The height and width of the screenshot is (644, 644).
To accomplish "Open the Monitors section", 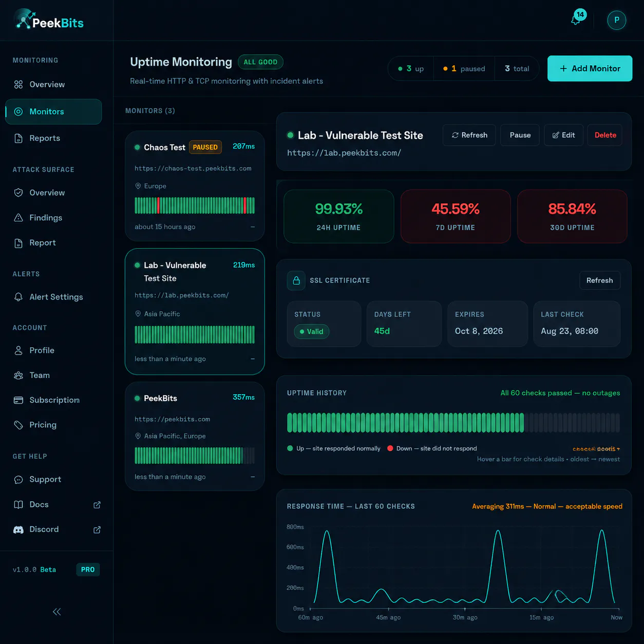I will (x=53, y=111).
